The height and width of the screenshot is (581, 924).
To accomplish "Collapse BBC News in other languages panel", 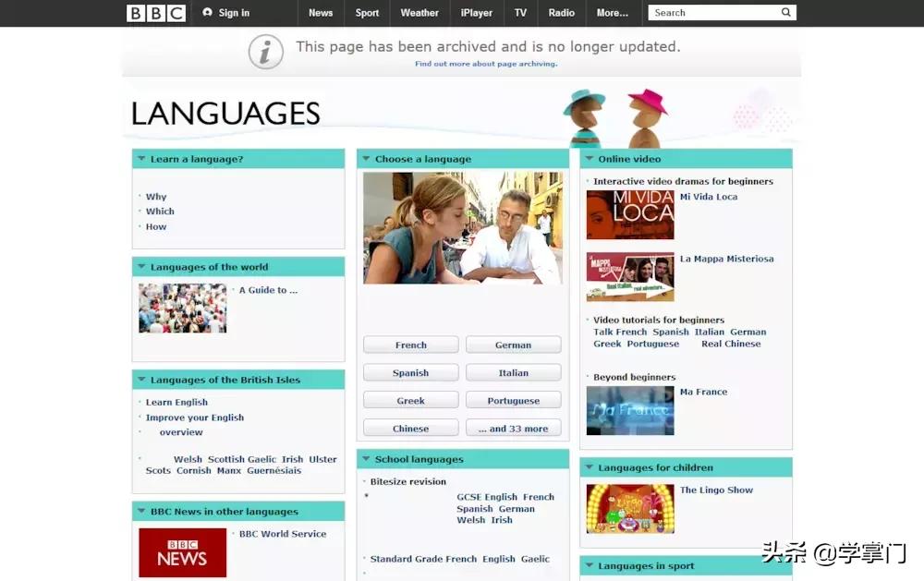I will [x=141, y=511].
